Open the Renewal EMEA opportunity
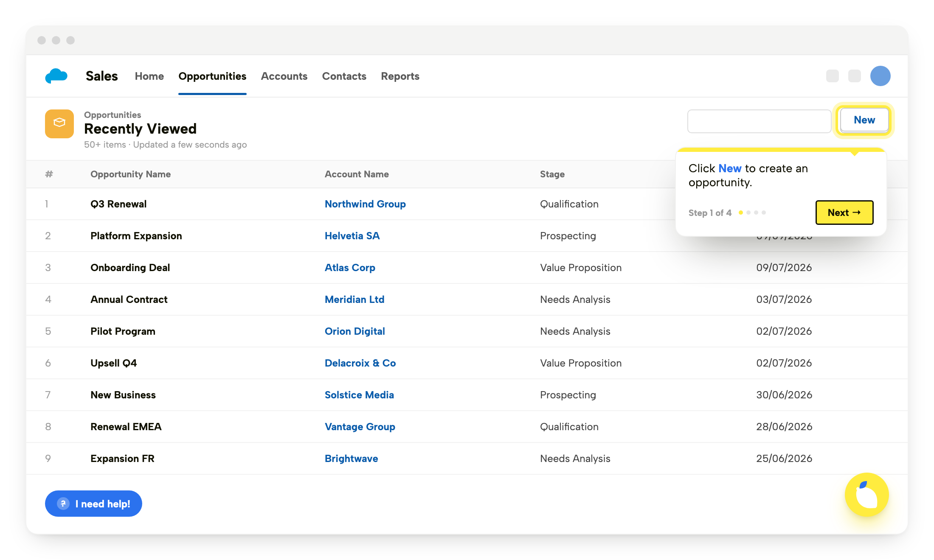This screenshot has height=560, width=934. click(126, 427)
